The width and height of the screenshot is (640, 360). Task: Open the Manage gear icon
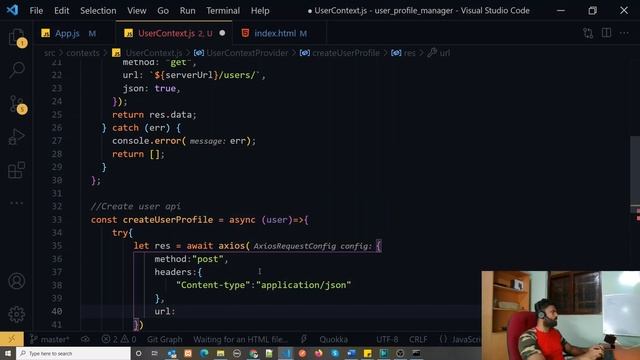click(17, 314)
